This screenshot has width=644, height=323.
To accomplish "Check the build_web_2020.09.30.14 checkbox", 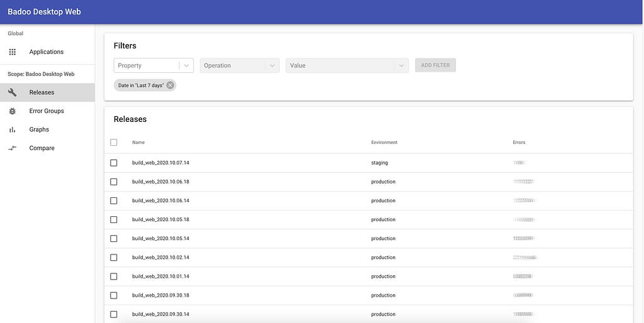I will point(114,314).
